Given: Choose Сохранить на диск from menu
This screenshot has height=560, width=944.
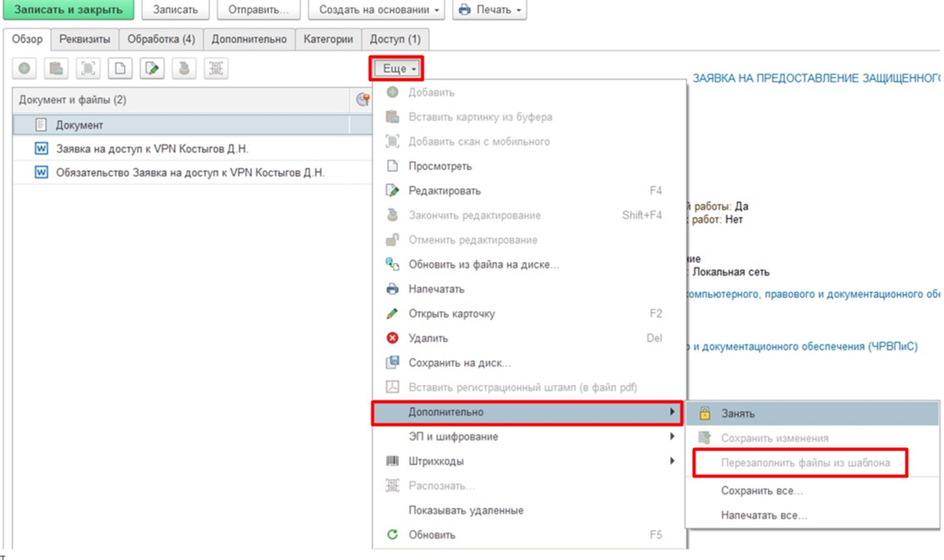Looking at the screenshot, I should click(460, 363).
